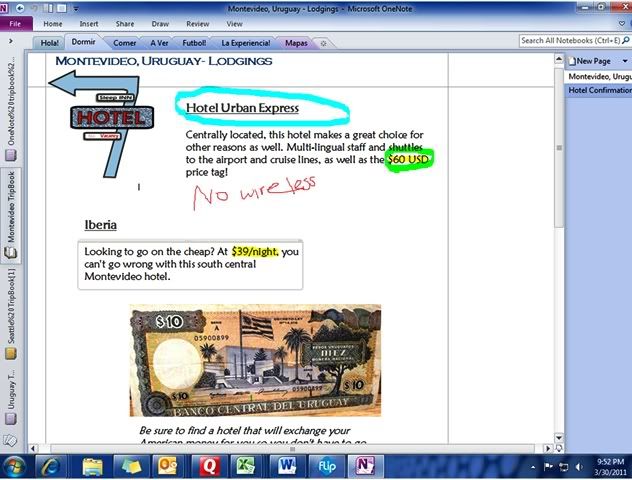Select the Hotel Confirmation page
Screen dimensions: 632x480
click(599, 90)
